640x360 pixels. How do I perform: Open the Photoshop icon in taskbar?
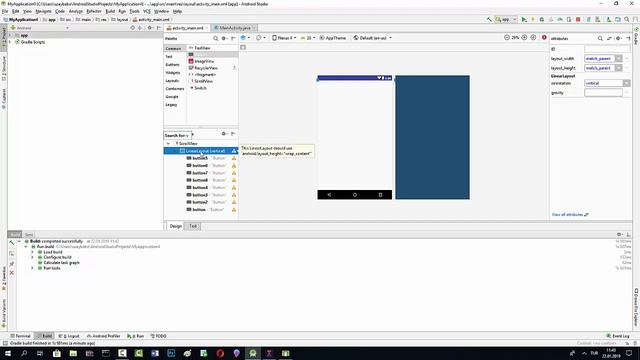[171, 353]
